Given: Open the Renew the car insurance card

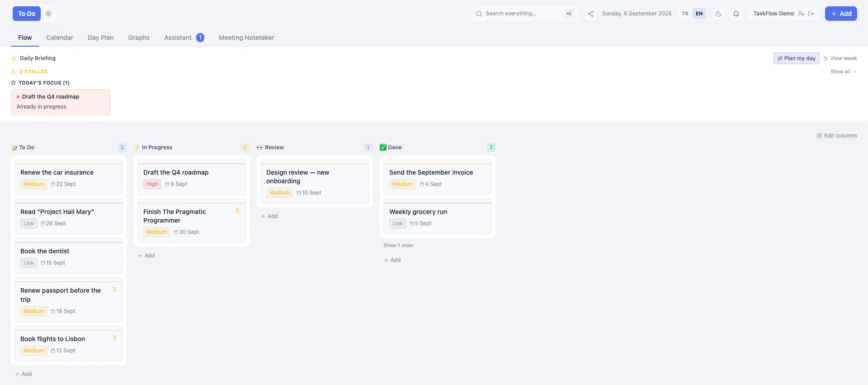Looking at the screenshot, I should [x=69, y=177].
